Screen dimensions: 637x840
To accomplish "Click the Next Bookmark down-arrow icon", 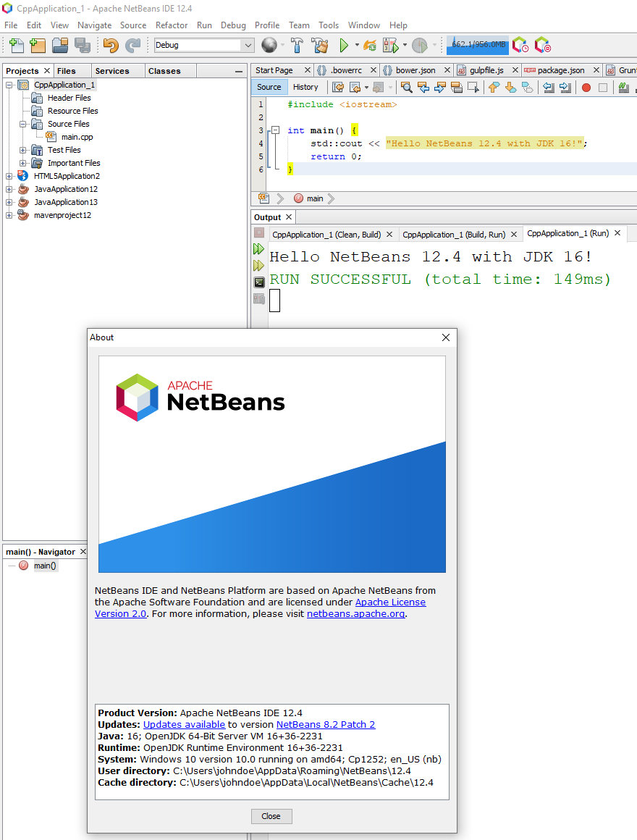I will (510, 88).
